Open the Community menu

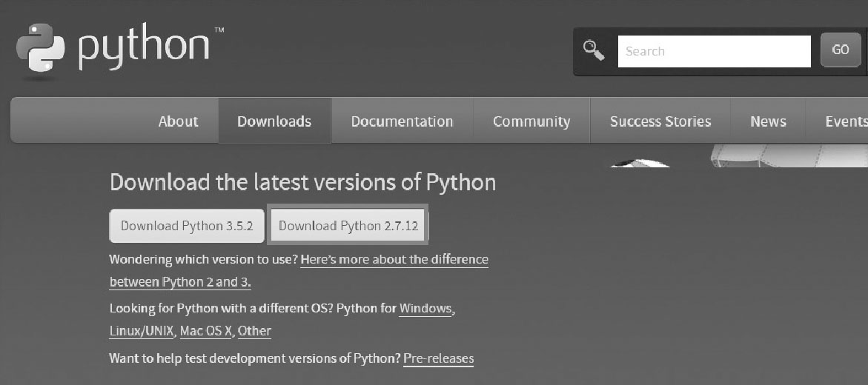[531, 121]
